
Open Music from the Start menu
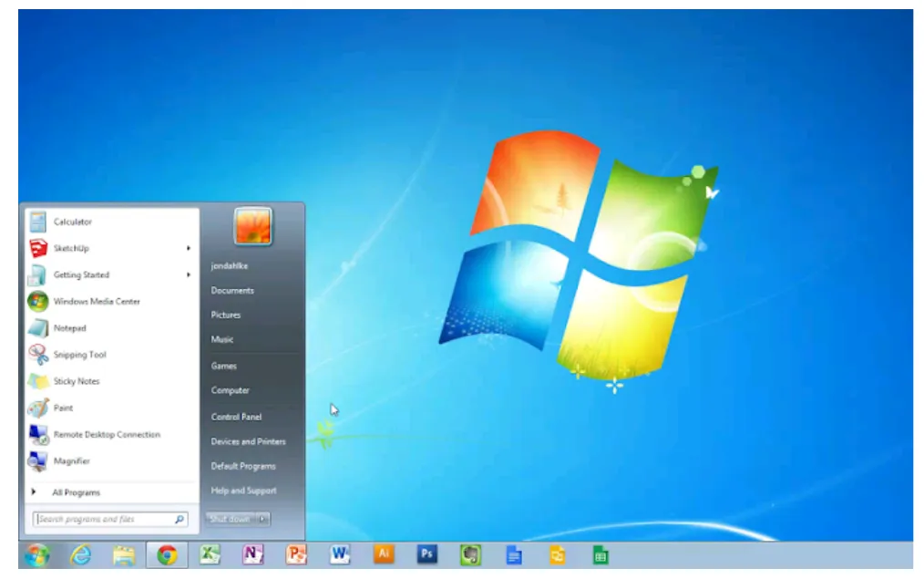pos(222,339)
